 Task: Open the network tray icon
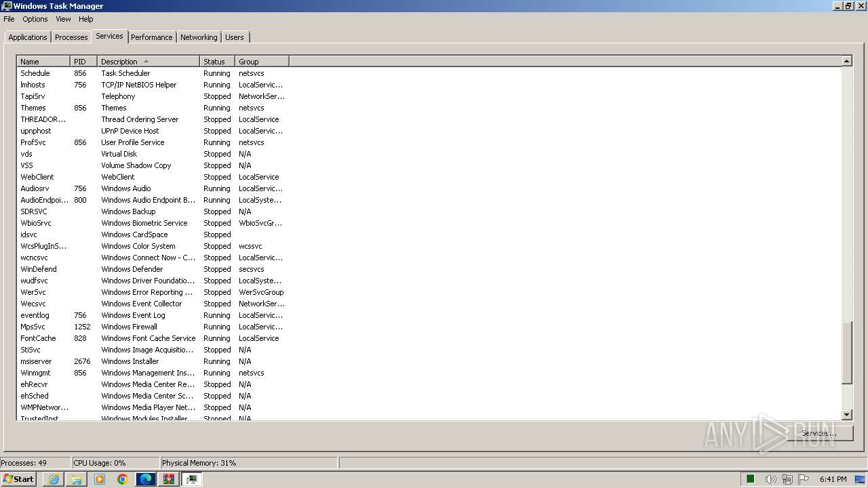tap(787, 479)
